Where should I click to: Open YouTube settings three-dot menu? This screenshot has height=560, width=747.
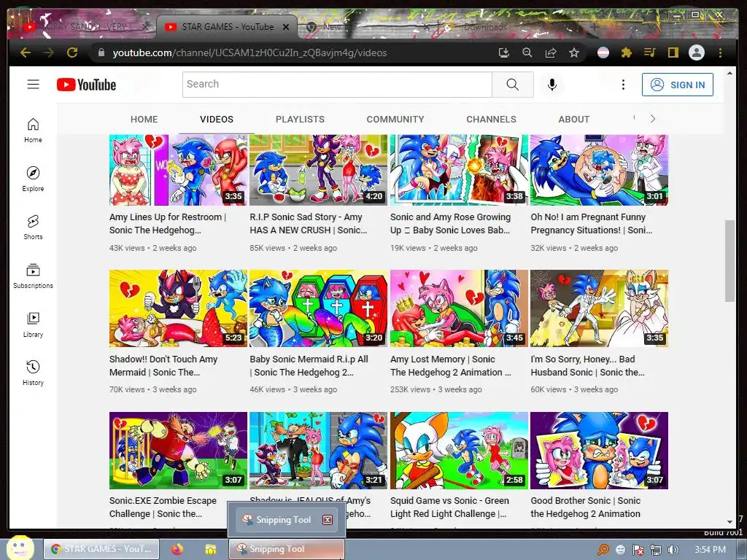click(x=623, y=85)
